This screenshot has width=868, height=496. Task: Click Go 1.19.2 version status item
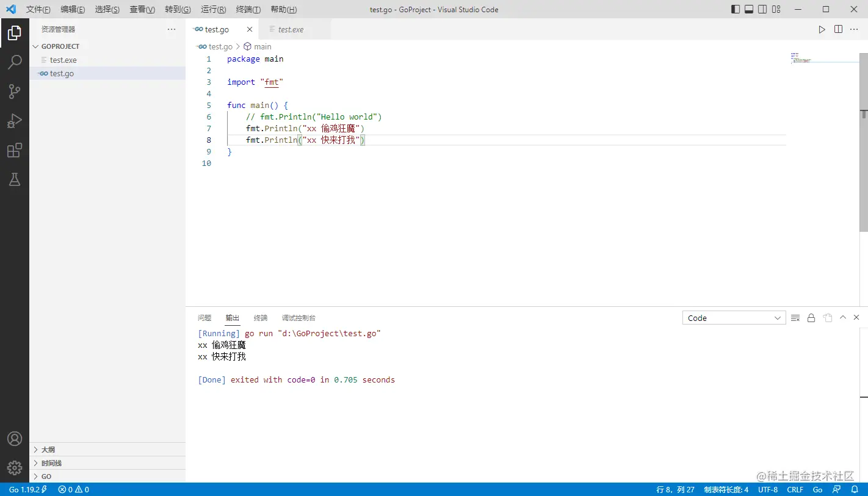pyautogui.click(x=28, y=489)
